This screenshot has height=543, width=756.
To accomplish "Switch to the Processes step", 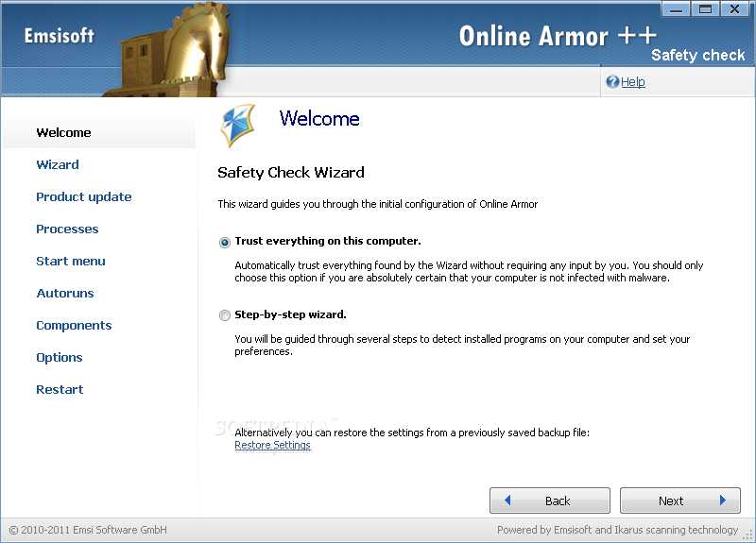I will (x=67, y=229).
